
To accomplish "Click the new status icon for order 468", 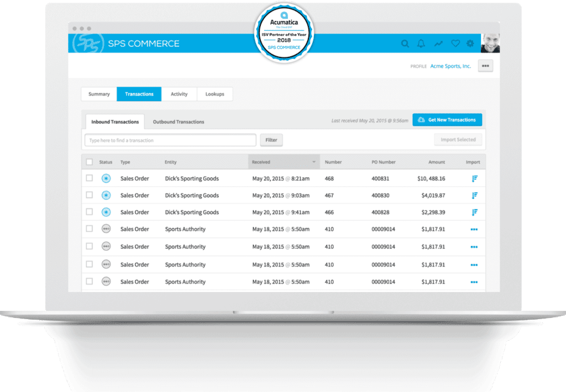I will pyautogui.click(x=106, y=178).
